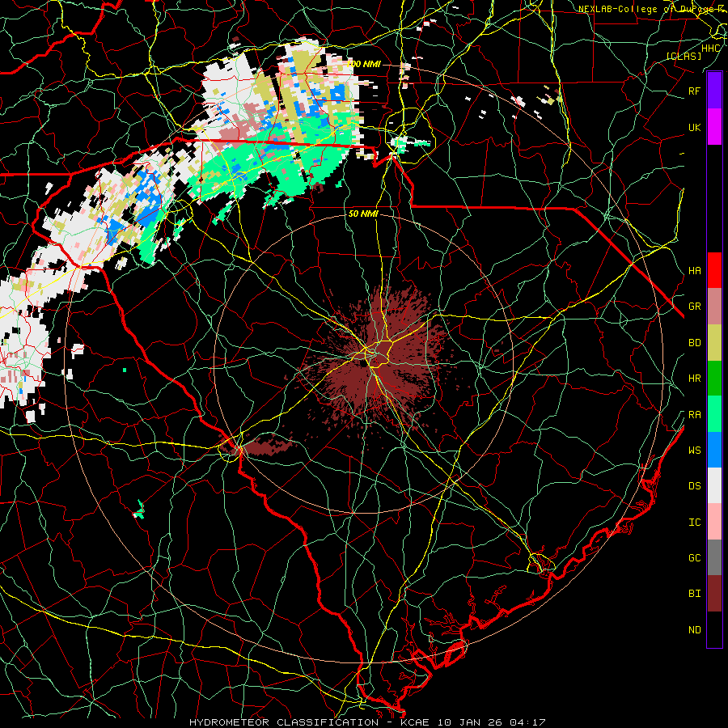Click the HHC product code text
Image resolution: width=728 pixels, height=728 pixels.
pos(710,48)
